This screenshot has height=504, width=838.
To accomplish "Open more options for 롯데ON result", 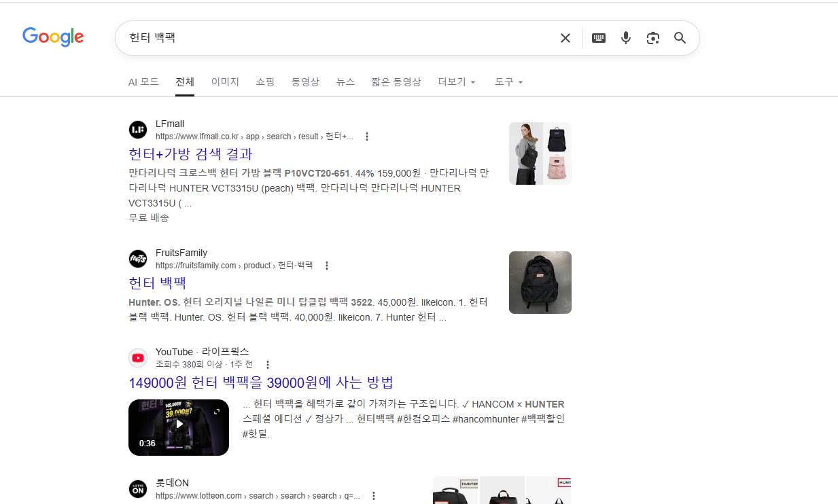I will click(373, 496).
